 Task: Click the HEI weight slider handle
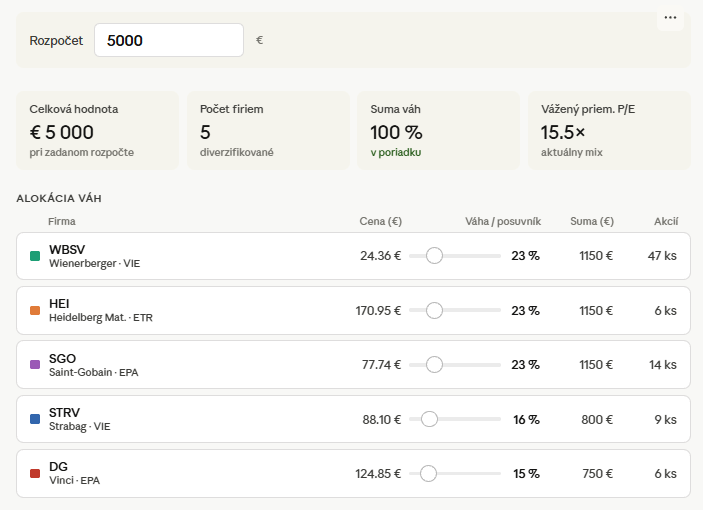[x=434, y=310]
